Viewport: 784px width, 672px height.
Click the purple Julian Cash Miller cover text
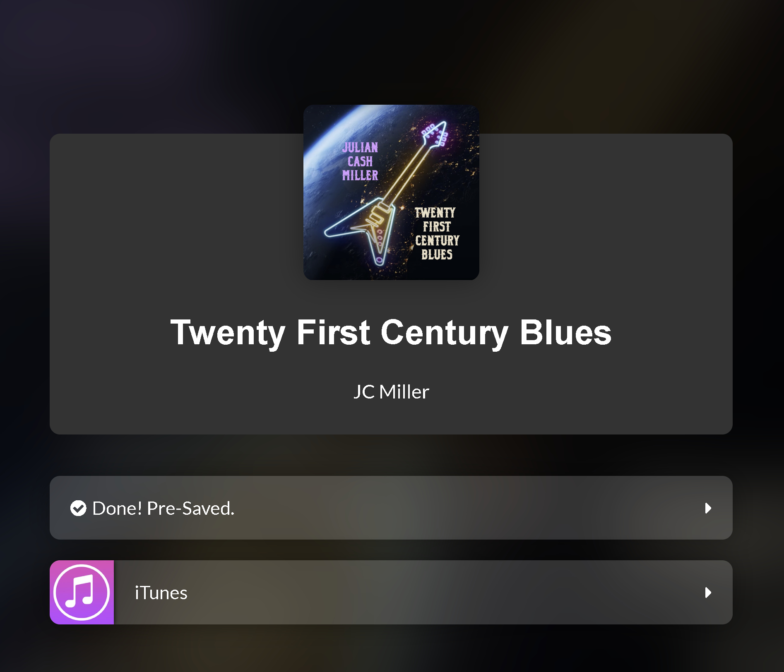[x=360, y=161]
